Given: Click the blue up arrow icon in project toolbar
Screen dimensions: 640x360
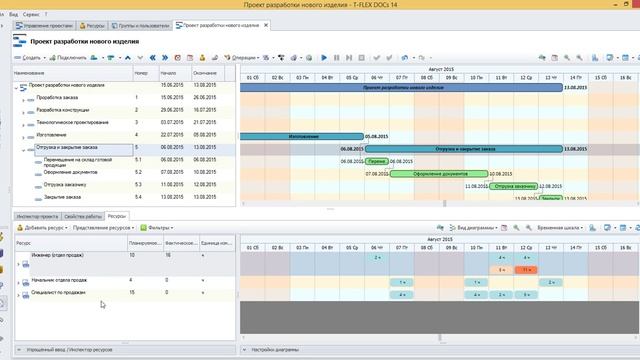Looking at the screenshot, I should (128, 58).
